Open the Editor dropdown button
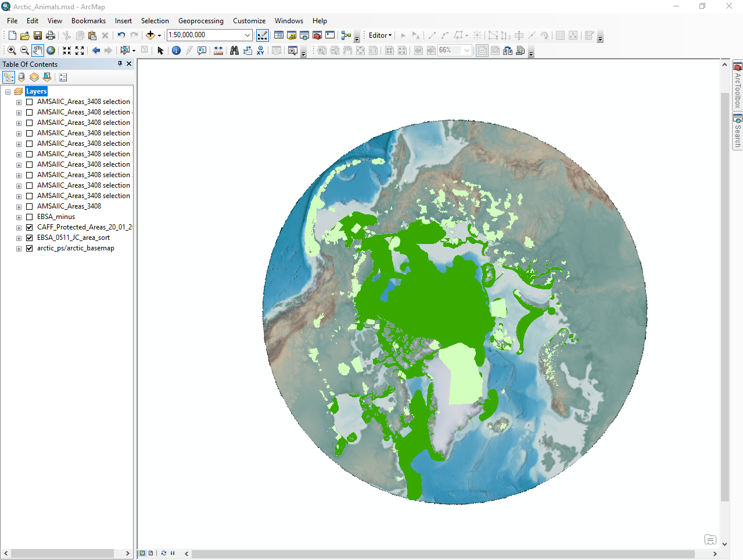743x560 pixels. 380,35
